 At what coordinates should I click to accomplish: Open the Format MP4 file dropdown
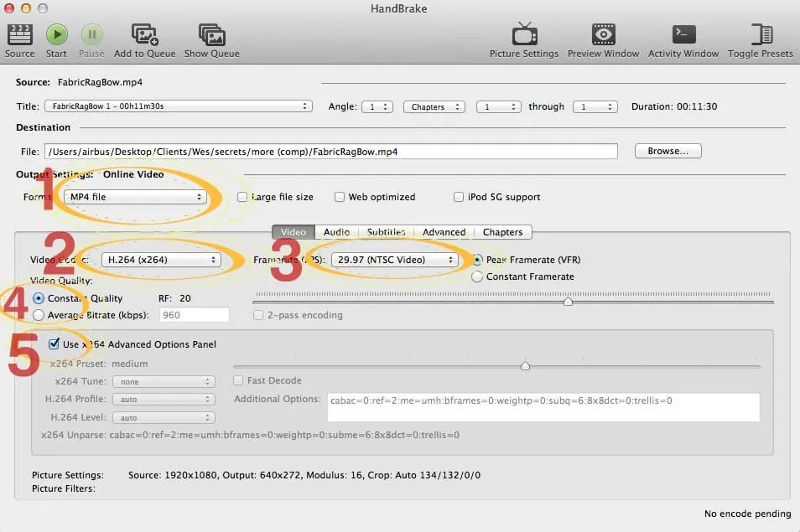135,197
